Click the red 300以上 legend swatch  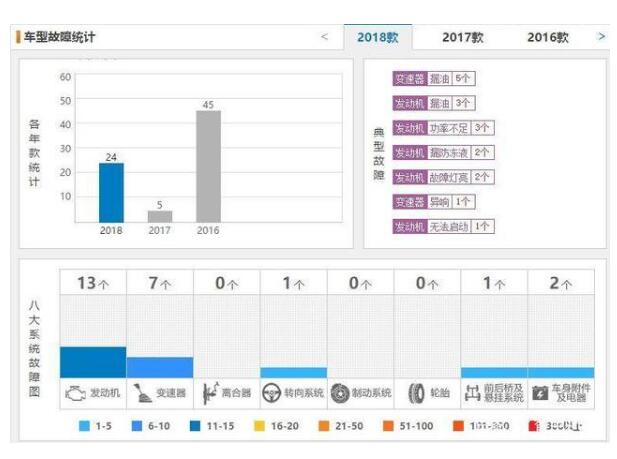point(534,426)
